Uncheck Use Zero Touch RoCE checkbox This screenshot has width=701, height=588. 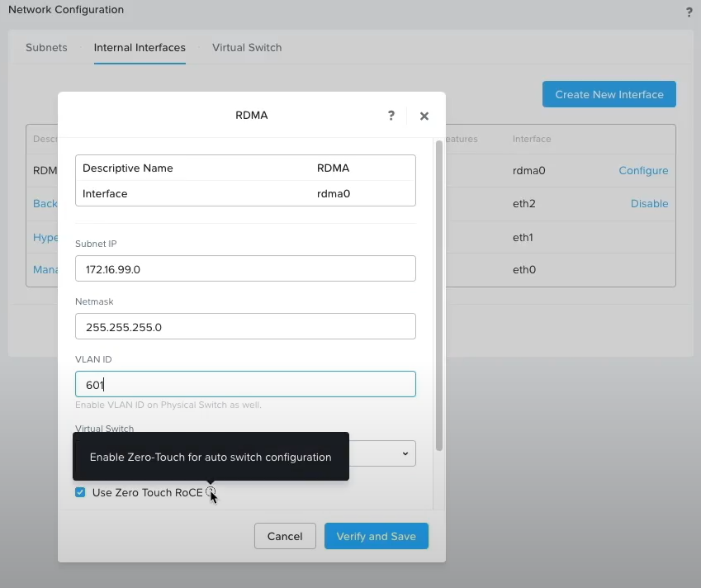(80, 492)
